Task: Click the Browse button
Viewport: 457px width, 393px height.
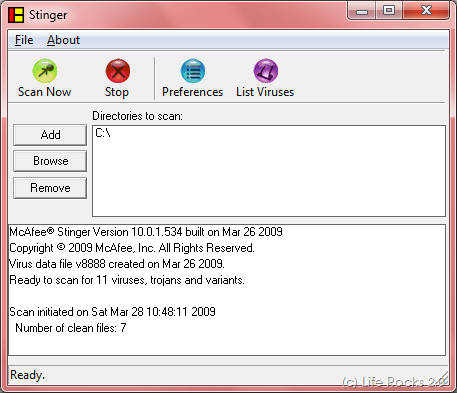Action: coord(50,161)
